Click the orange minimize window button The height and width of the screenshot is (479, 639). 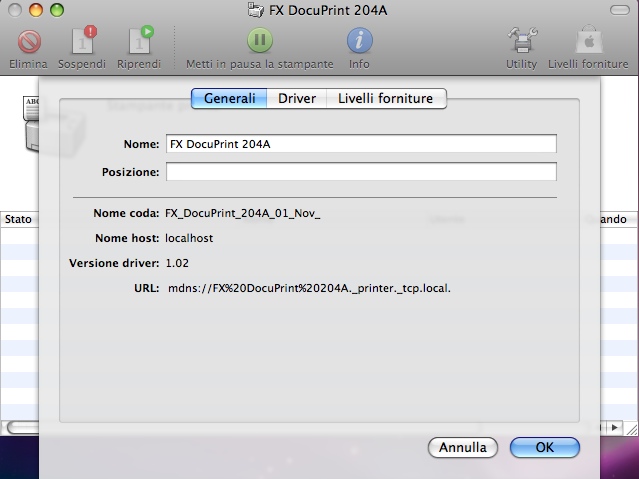[36, 10]
